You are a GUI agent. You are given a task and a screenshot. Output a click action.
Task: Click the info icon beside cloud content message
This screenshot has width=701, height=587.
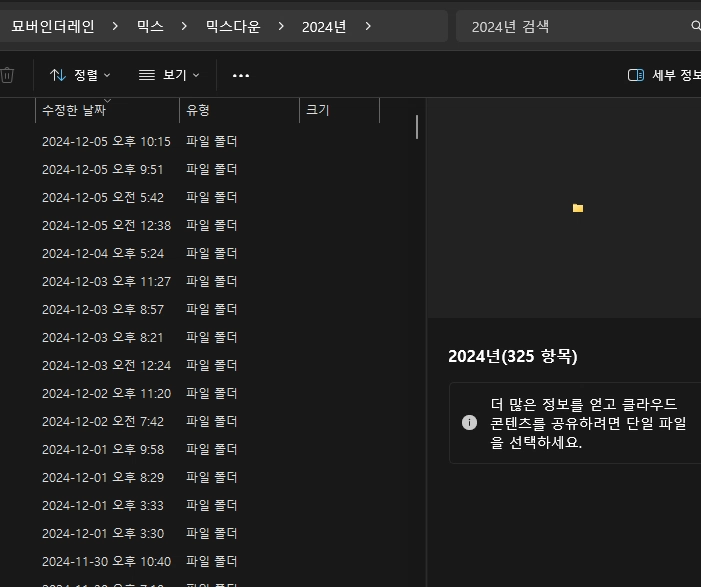coord(469,423)
